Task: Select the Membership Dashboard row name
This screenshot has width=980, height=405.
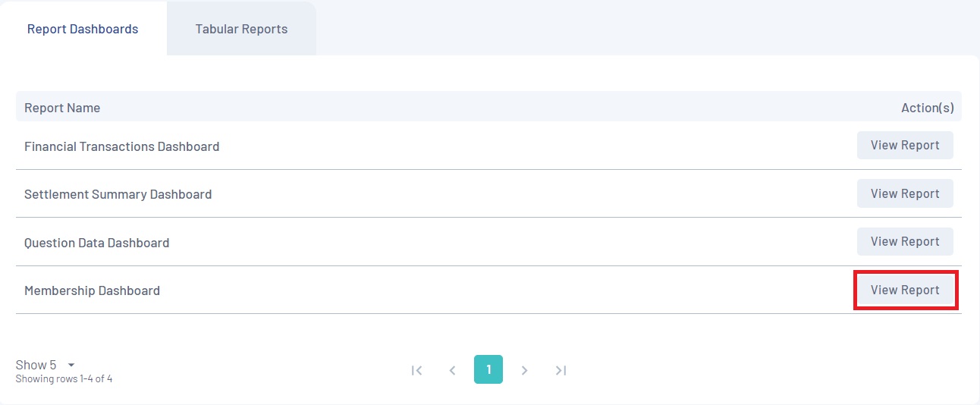Action: tap(92, 290)
